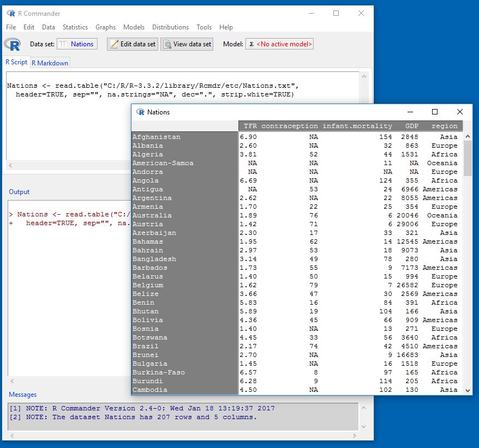Click the Nations window vertical scrollbar thumb
This screenshot has width=479, height=448.
[x=468, y=159]
